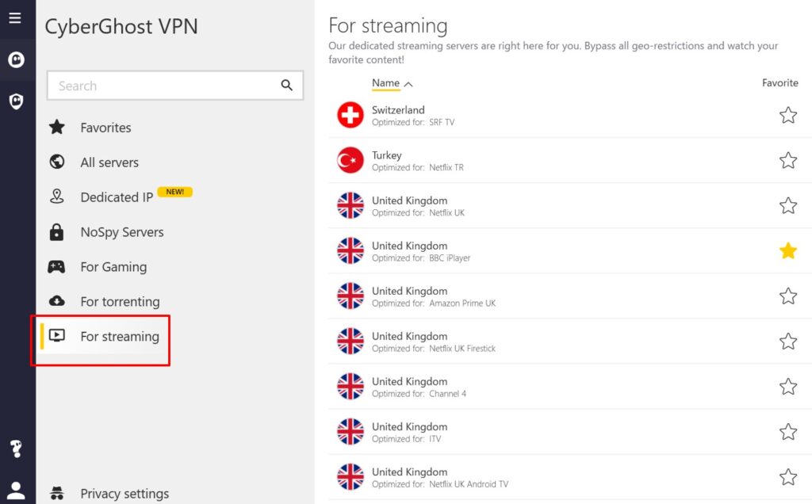Open Privacy settings

pos(124,494)
